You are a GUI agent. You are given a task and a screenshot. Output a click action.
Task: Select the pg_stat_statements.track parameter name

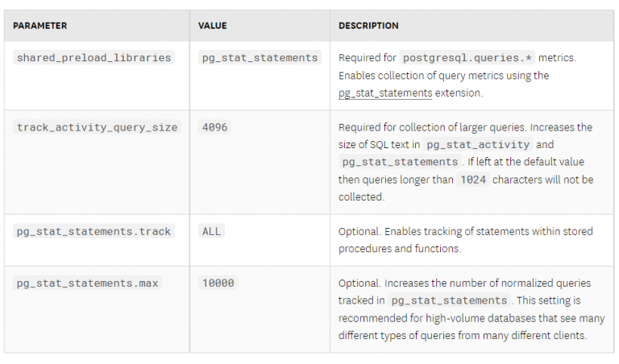click(x=94, y=231)
